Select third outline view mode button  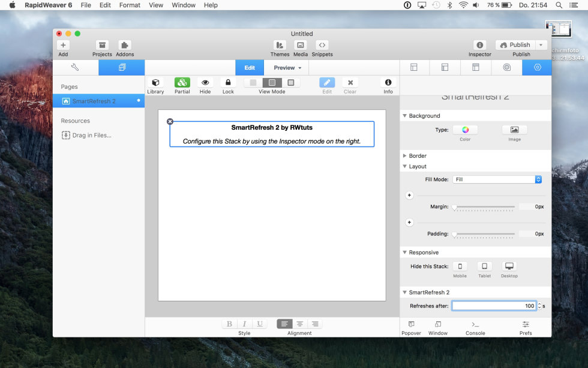pos(291,82)
